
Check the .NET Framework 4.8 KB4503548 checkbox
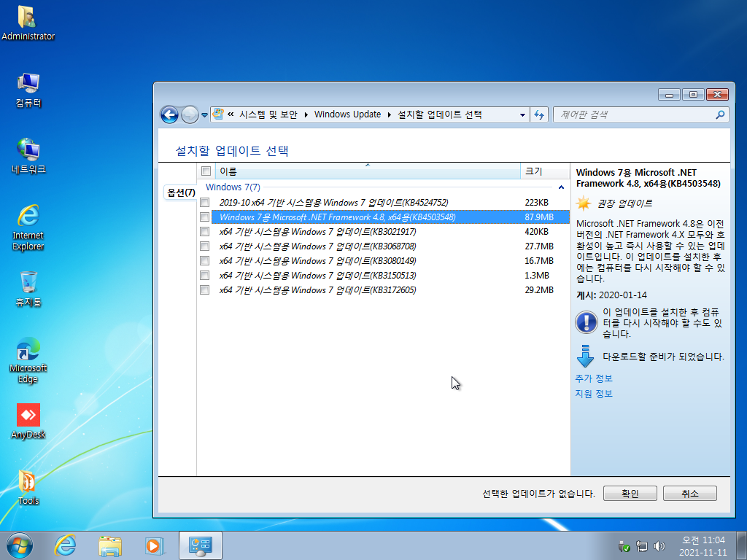[x=205, y=217]
